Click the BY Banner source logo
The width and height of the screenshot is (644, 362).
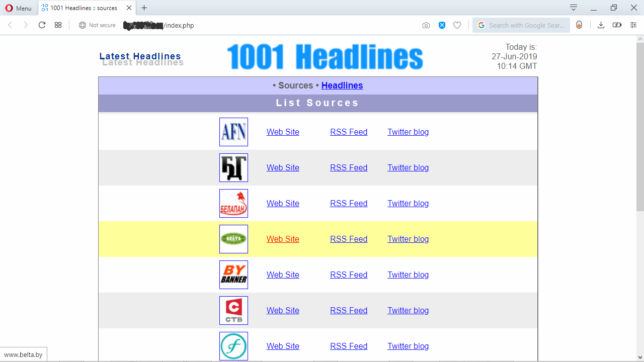point(233,275)
